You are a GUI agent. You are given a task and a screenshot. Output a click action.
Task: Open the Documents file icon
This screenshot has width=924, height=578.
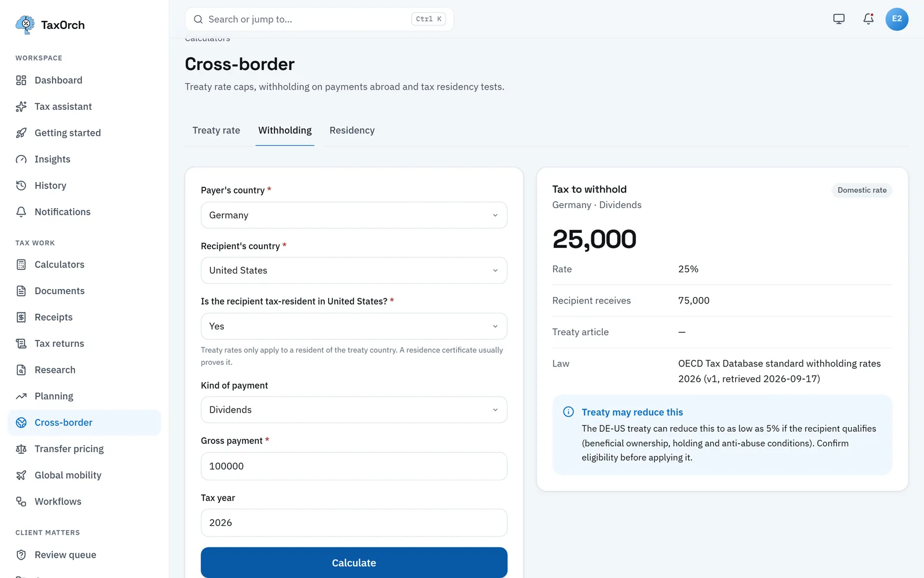[21, 291]
